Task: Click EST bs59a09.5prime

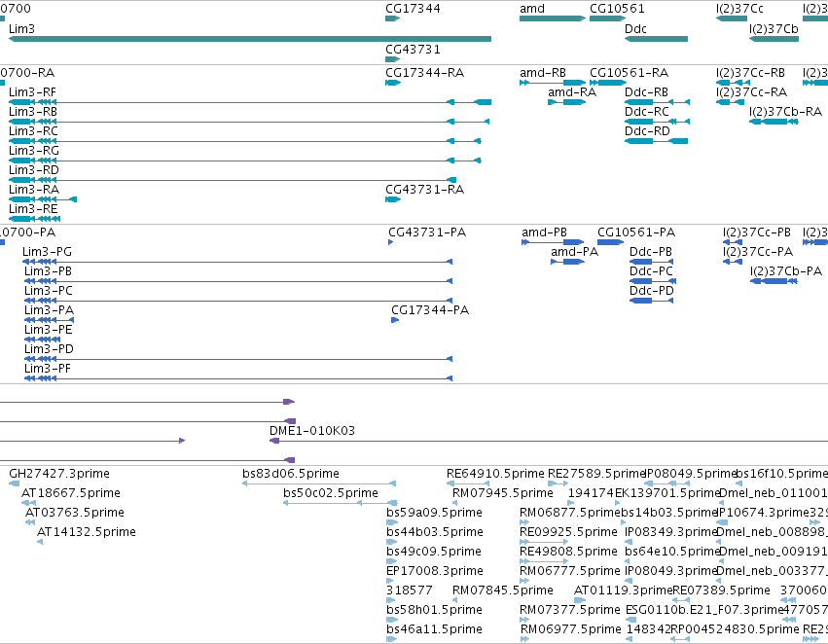Action: pyautogui.click(x=392, y=522)
